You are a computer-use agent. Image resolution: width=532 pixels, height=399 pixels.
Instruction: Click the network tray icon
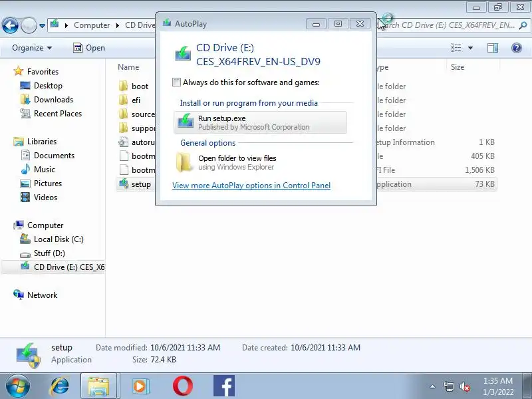448,386
